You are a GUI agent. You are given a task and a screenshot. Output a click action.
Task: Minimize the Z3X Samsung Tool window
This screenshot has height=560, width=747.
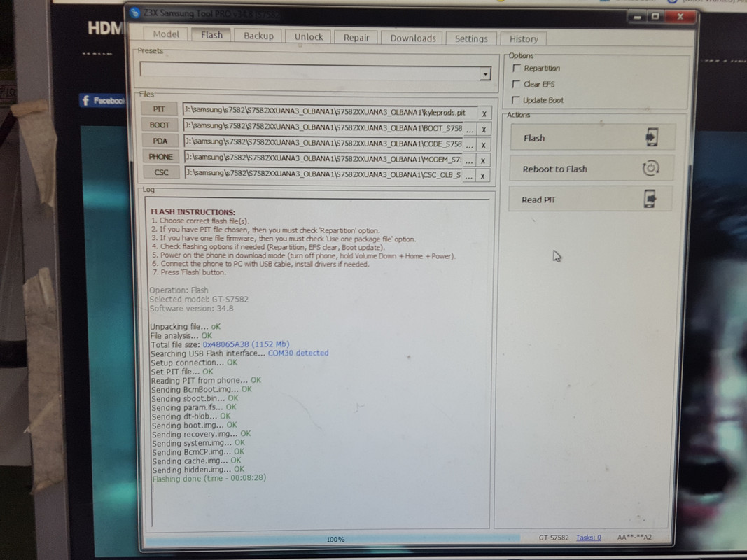637,17
